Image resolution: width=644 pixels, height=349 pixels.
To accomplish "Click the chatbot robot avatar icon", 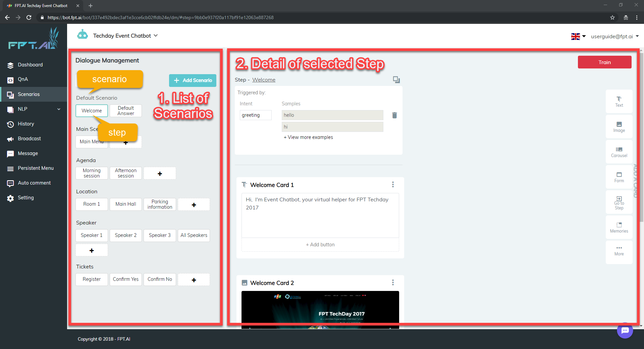I will [83, 35].
